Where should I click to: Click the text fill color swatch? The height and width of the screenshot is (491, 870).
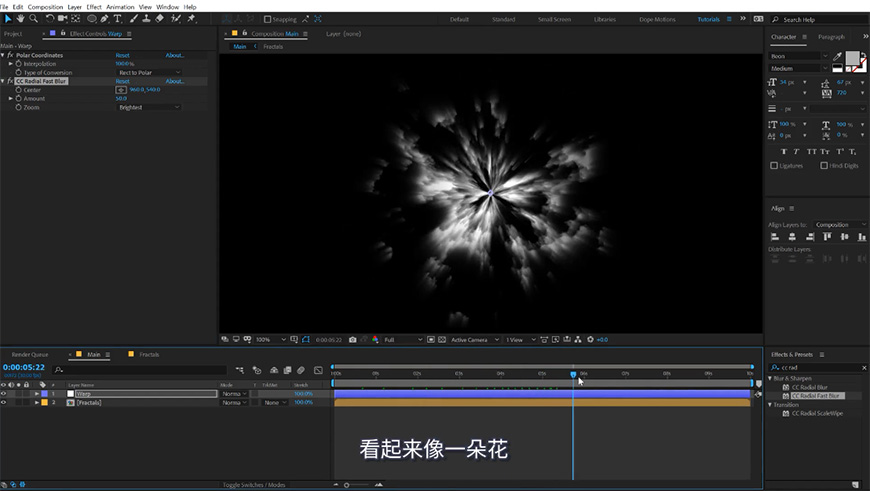852,59
